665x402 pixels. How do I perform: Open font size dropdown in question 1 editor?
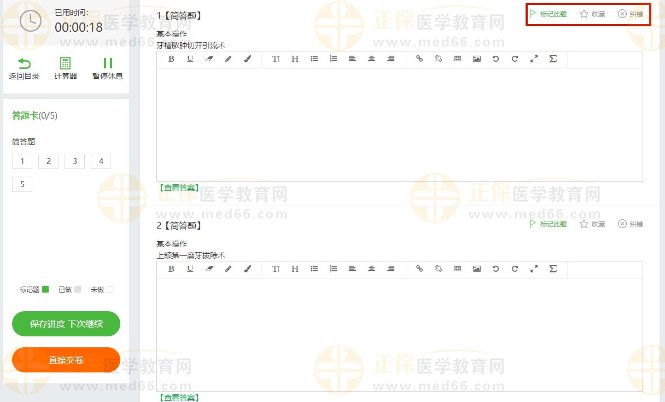click(x=276, y=59)
